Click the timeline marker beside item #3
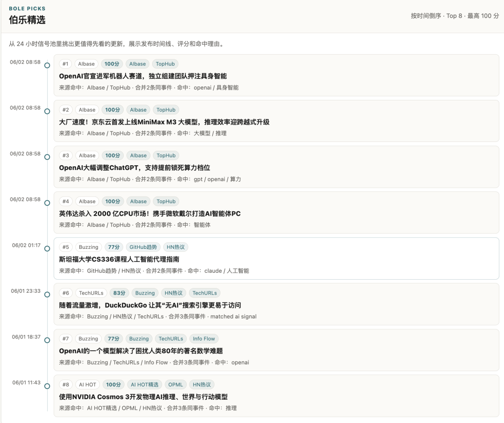The image size is (504, 423). [x=47, y=157]
